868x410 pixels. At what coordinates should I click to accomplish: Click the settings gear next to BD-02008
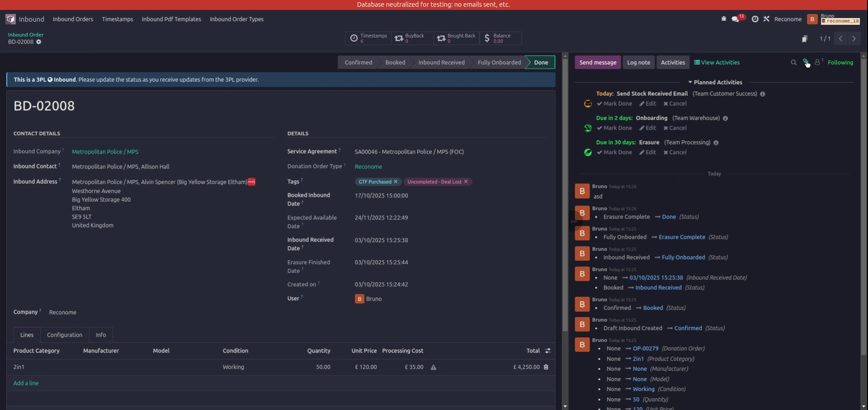(39, 42)
